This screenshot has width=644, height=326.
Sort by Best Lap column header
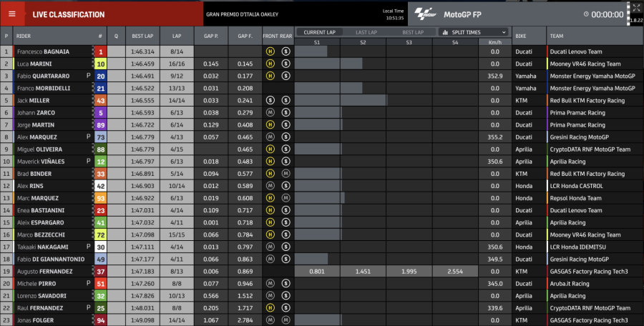(x=142, y=36)
